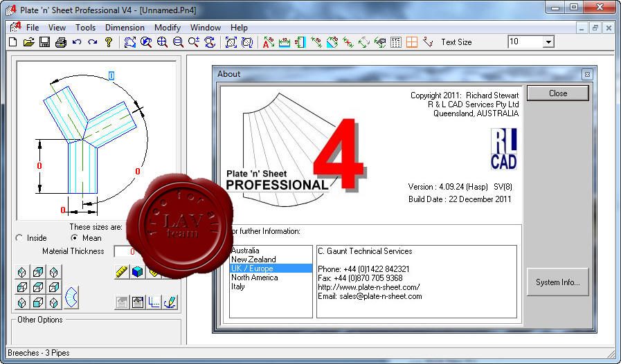Click the red height dimension value on diagram
Screen dimensions: 621x364
pyautogui.click(x=39, y=166)
